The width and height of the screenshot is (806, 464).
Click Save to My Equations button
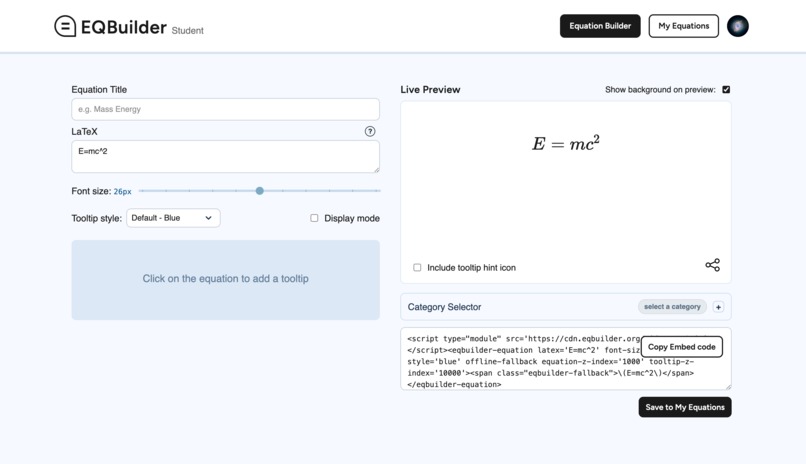[x=685, y=407]
